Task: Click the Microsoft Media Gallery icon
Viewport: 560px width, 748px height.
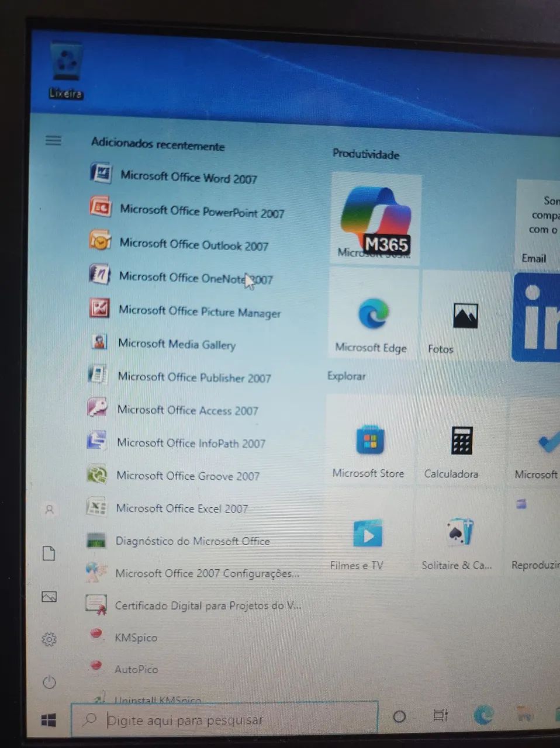Action: 99,341
